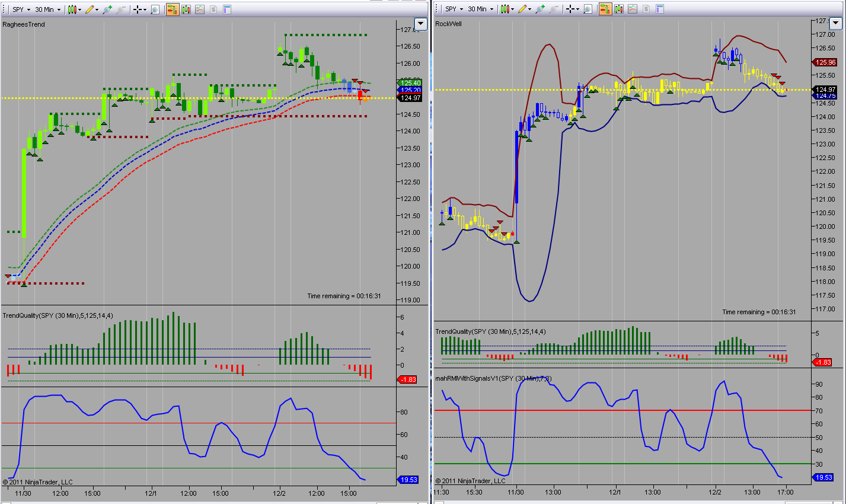Viewport: 846px width, 504px height.
Task: Open the candlestick chart style menu in RagheesTrend chart
Action: 75,9
